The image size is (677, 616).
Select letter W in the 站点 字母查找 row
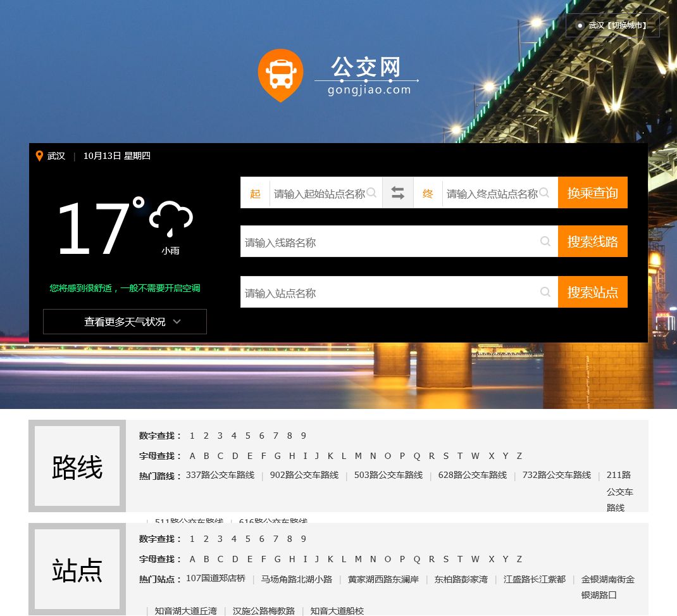[475, 560]
